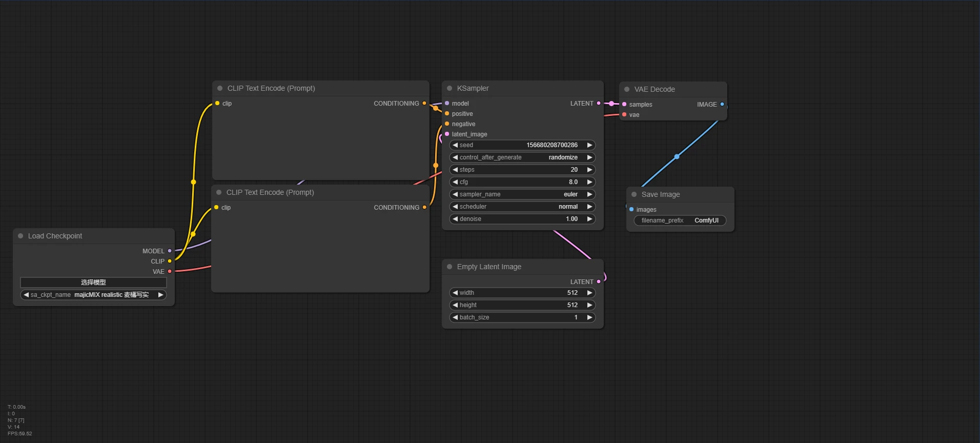Open the sampler_name dropdown showing euler
Image resolution: width=980 pixels, height=443 pixels.
click(x=522, y=194)
